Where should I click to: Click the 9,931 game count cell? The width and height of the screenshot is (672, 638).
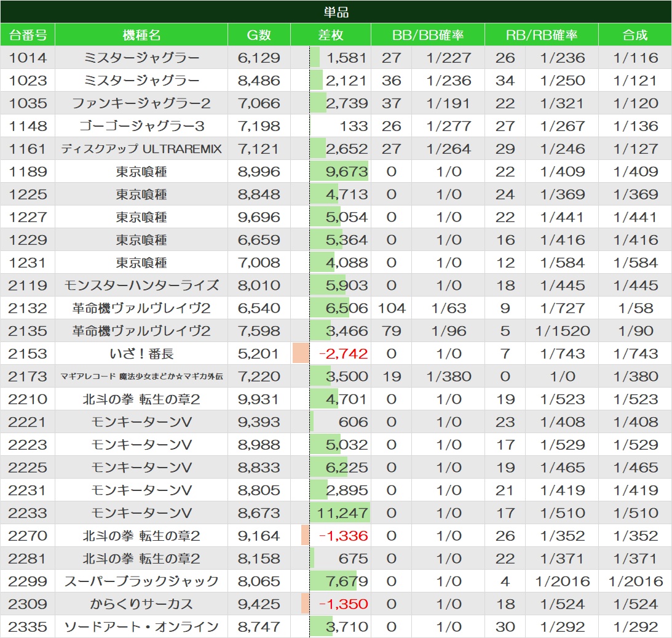point(259,399)
